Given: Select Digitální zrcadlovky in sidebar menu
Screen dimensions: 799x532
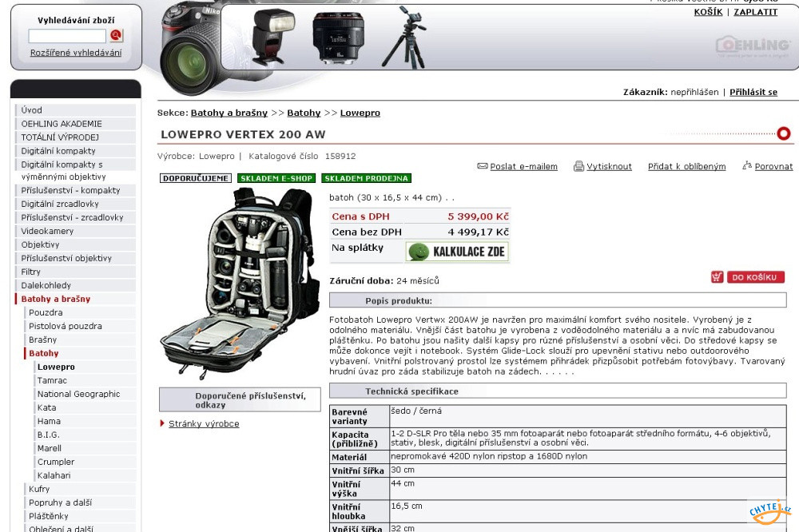Looking at the screenshot, I should click(x=60, y=204).
